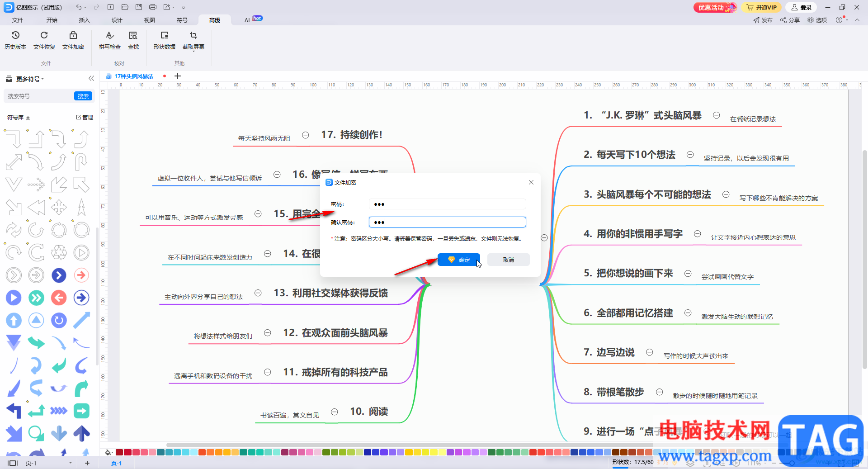
Task: Switch to the 设计 ribbon tab
Action: click(x=117, y=20)
